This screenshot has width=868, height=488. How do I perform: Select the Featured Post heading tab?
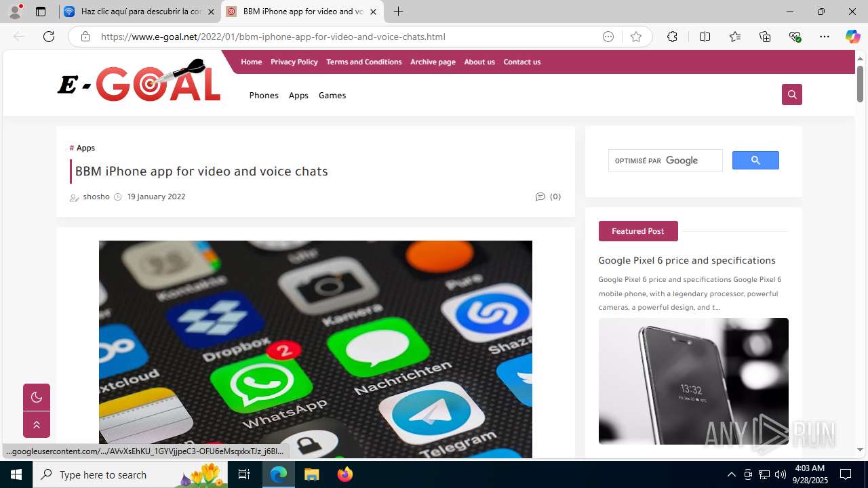point(637,231)
